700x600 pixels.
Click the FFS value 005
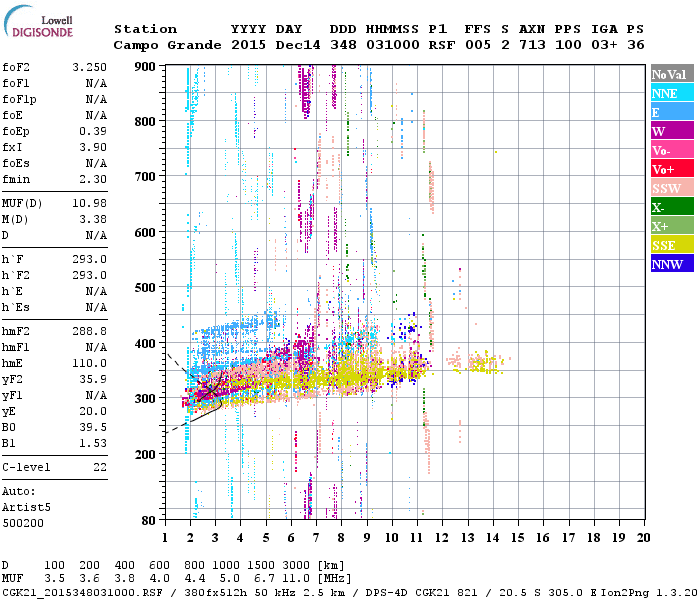pos(478,45)
